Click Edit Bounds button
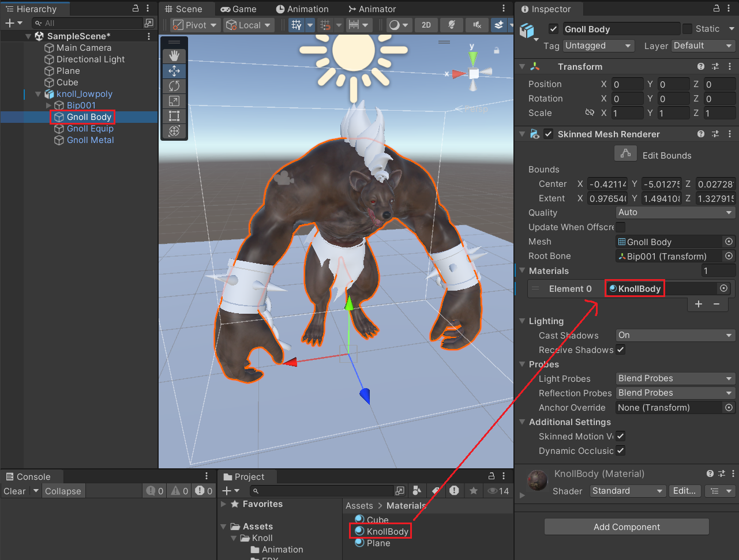 [625, 153]
